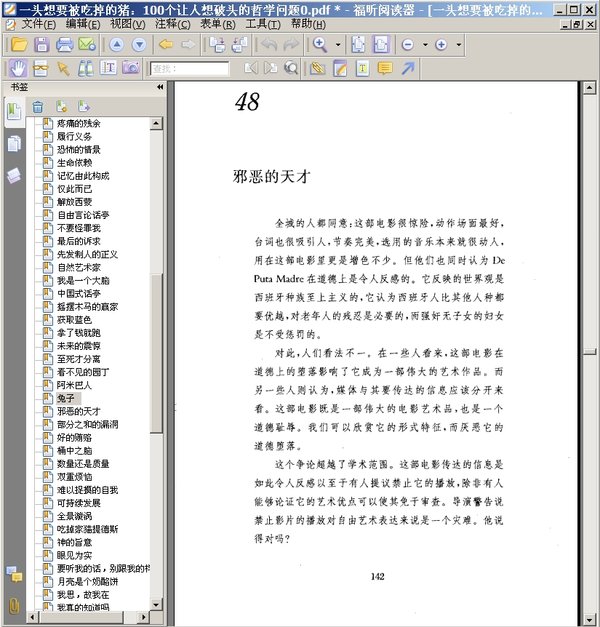Open bookmark 疼痛的残余

coord(78,123)
